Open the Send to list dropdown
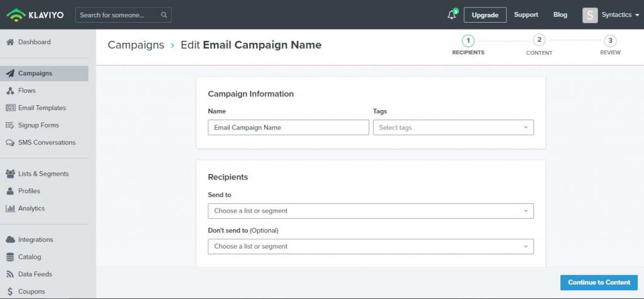Screen dimensions: 644x299 [x=370, y=211]
